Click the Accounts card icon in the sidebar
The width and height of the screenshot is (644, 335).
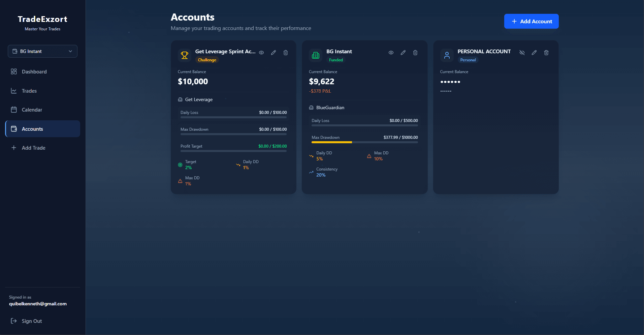click(x=14, y=129)
